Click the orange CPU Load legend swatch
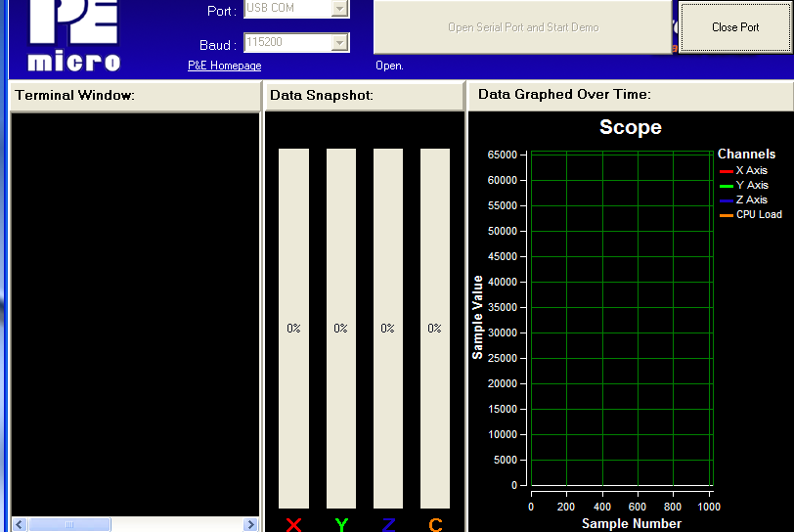The image size is (794, 532). click(727, 215)
